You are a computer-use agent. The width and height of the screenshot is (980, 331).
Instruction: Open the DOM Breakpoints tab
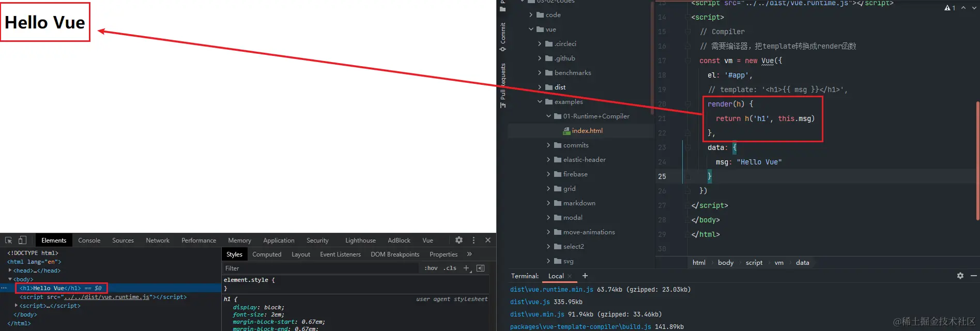point(395,254)
